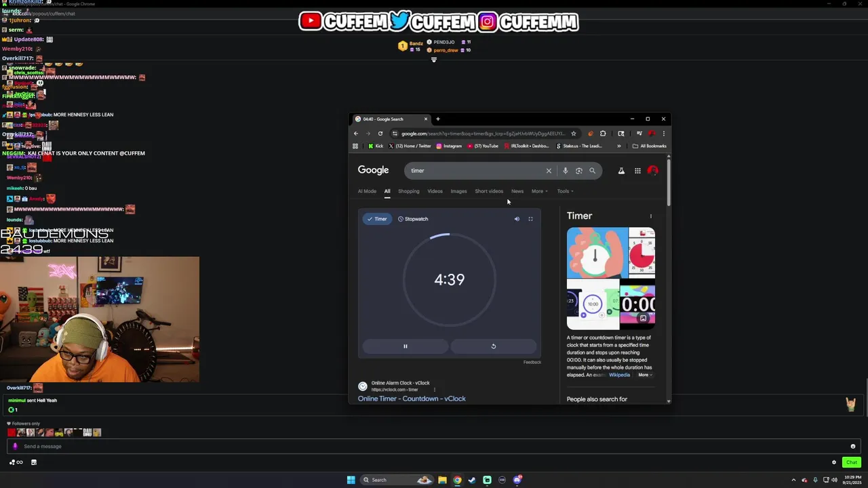This screenshot has width=868, height=488.
Task: Open the Images results tab
Action: 458,191
